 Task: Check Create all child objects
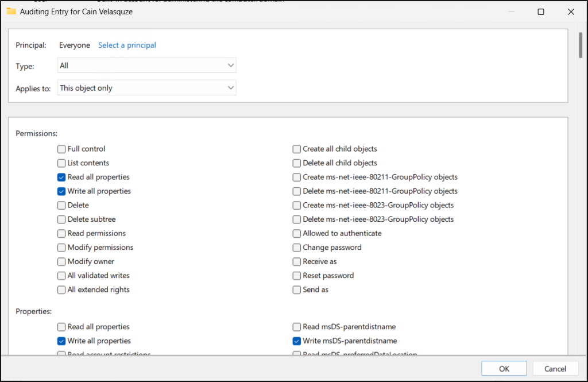(x=297, y=149)
